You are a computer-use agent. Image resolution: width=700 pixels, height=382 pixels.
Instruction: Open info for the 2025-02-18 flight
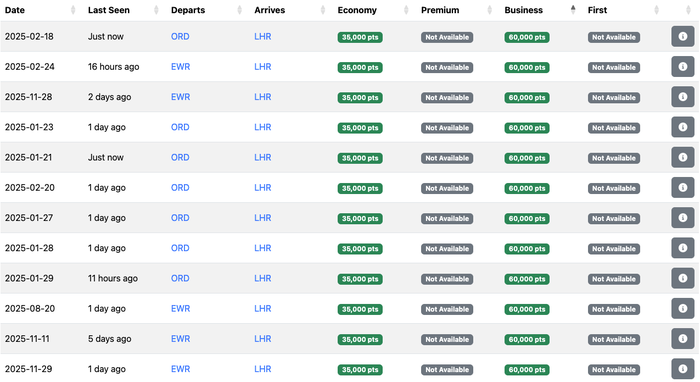coord(683,37)
